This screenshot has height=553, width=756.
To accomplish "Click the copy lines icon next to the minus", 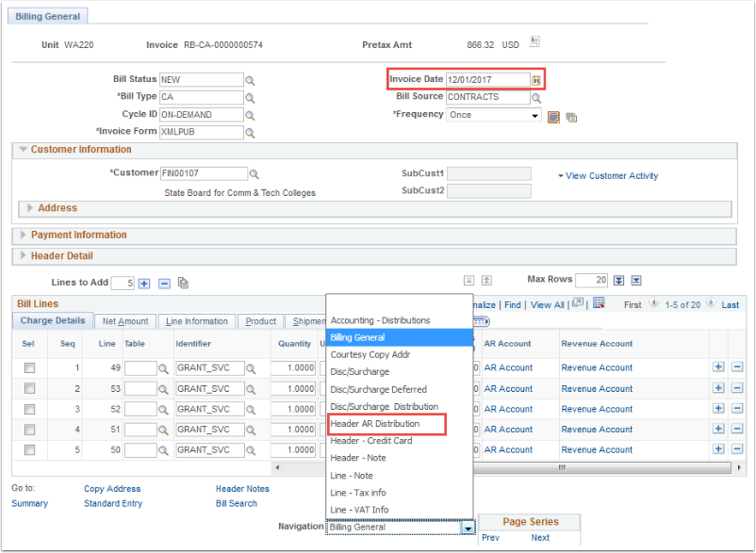I will click(183, 284).
